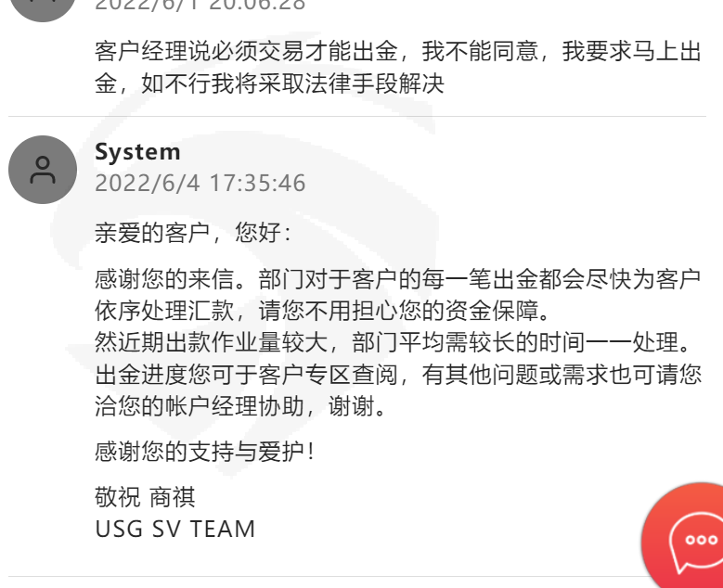Click the line starting 然近期出款作业量较大
This screenshot has width=723, height=588.
click(394, 342)
